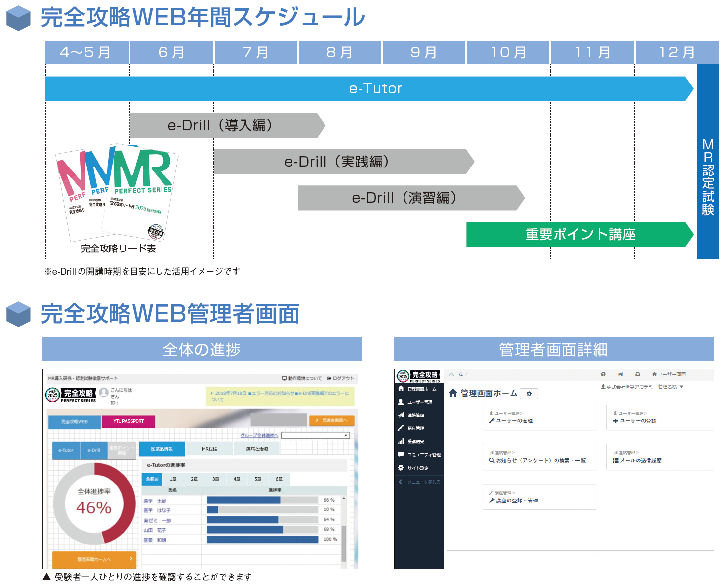Click the speech bubble コミュニティ管理 icon
The height and width of the screenshot is (586, 728).
coord(401,454)
